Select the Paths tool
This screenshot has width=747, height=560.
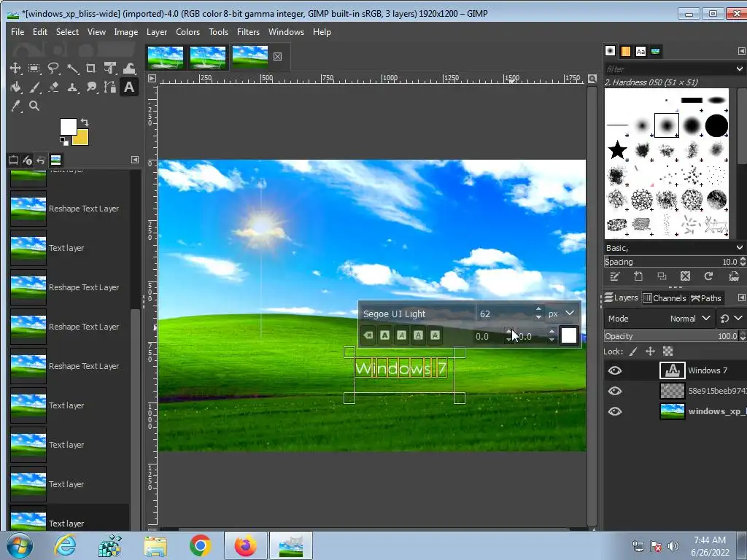tap(110, 87)
